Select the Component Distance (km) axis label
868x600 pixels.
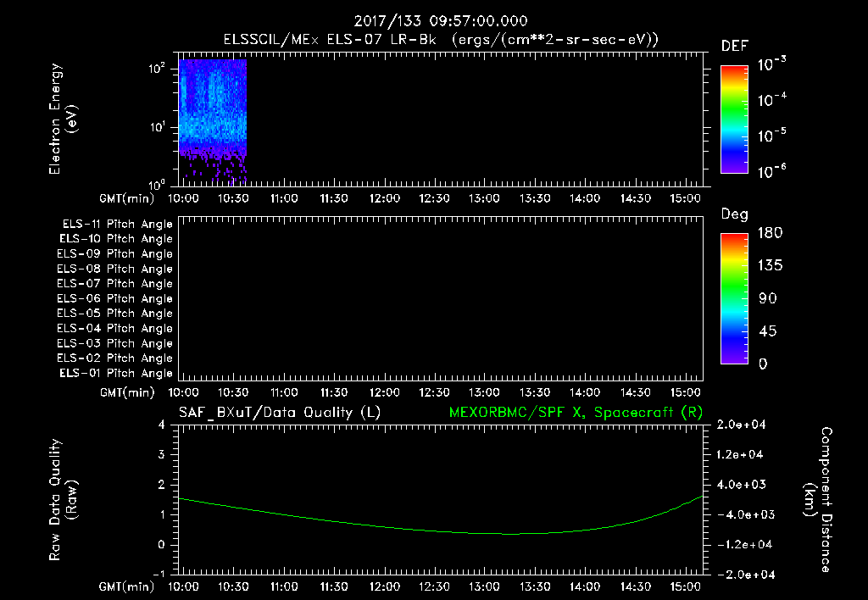click(818, 500)
